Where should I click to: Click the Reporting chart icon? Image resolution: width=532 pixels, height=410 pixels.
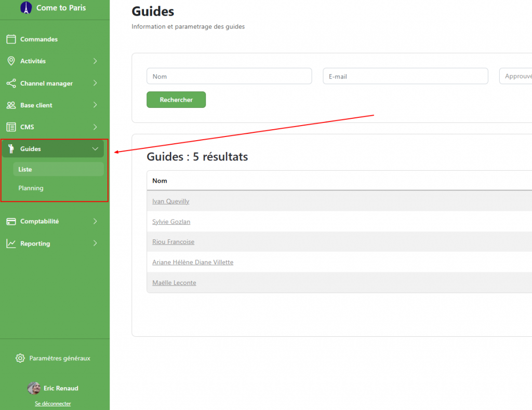coord(11,243)
